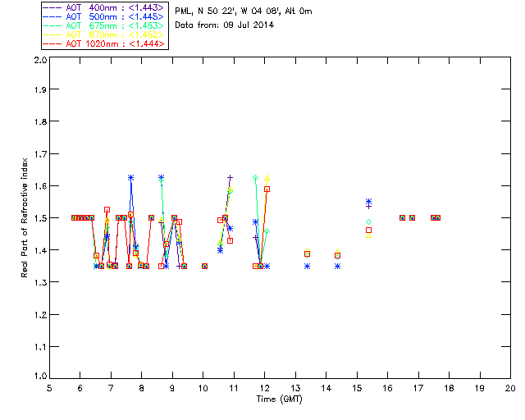Screen dimensions: 525x420
Task: Click the x-axis tick label '12'
Action: [264, 388]
